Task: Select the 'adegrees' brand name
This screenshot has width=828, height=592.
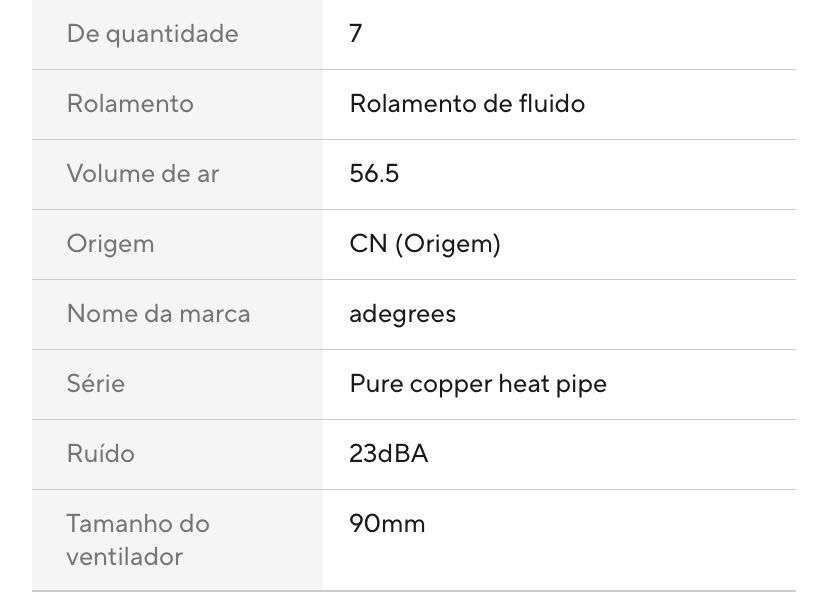Action: pyautogui.click(x=402, y=314)
